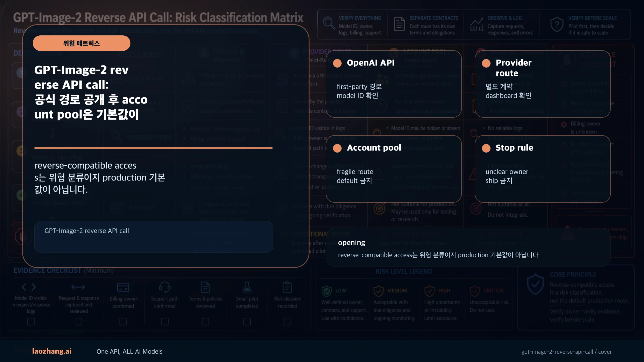
Task: Click the large headline 'GPT-Image-2 reverse API call'
Action: tap(91, 92)
